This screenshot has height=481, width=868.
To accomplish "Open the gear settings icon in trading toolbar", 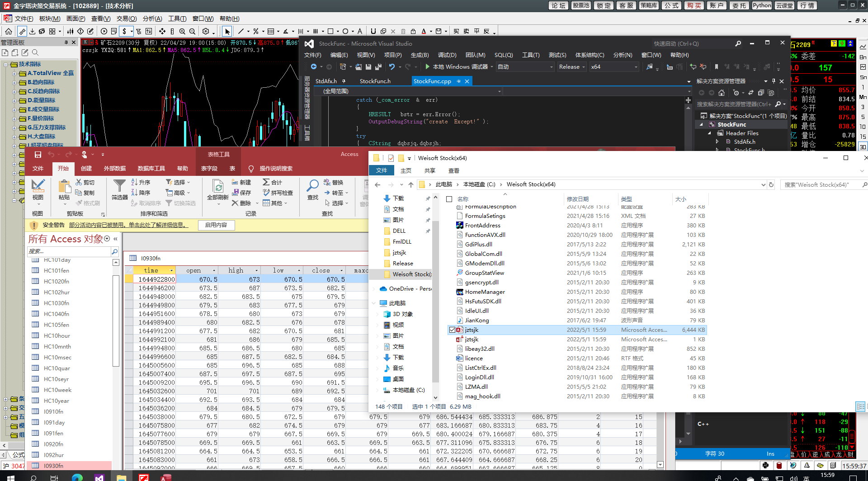I will pos(206,31).
